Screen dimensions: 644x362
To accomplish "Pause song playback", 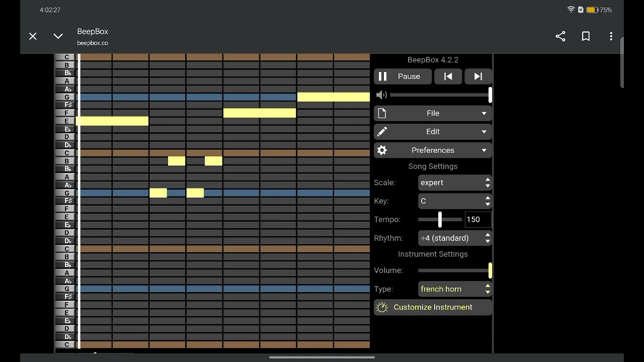I will point(404,76).
